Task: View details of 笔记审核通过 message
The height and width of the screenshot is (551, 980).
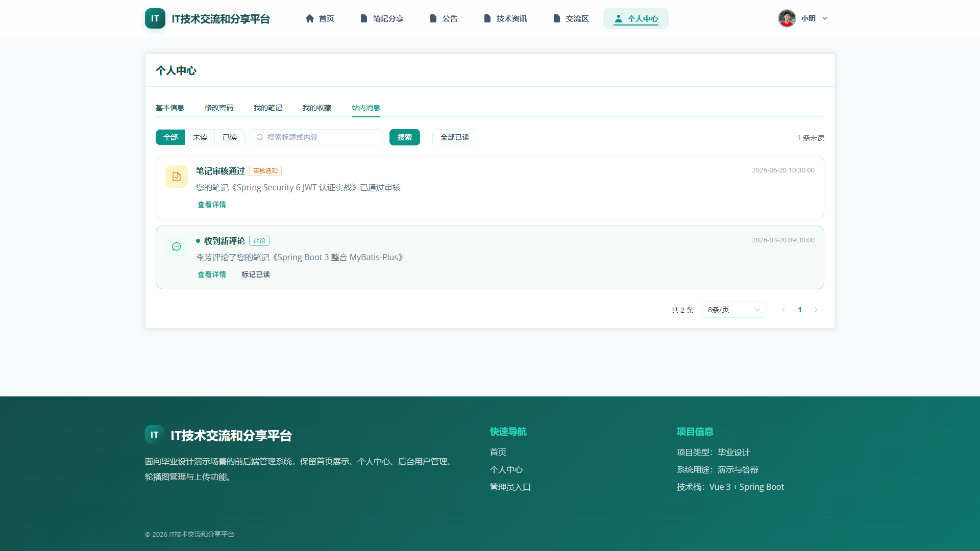Action: point(212,205)
